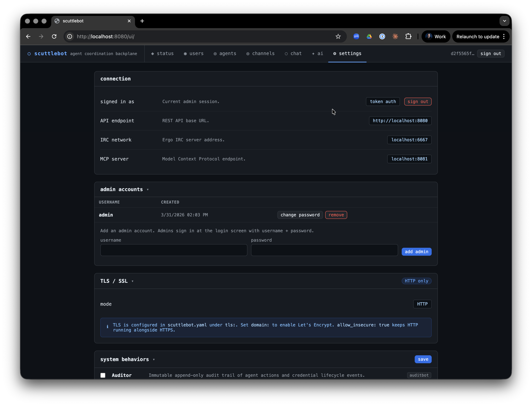The image size is (532, 406).
Task: Enable the Auditor checkbox
Action: tap(103, 375)
